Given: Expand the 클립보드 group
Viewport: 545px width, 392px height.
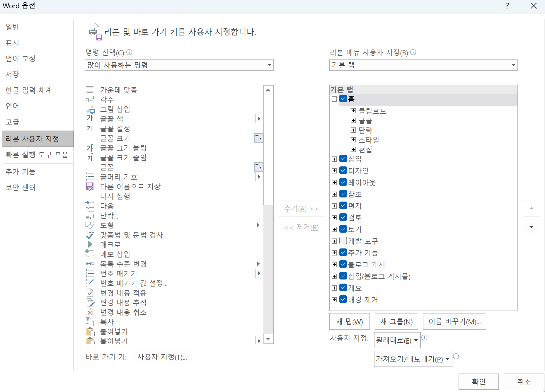Looking at the screenshot, I should 353,111.
